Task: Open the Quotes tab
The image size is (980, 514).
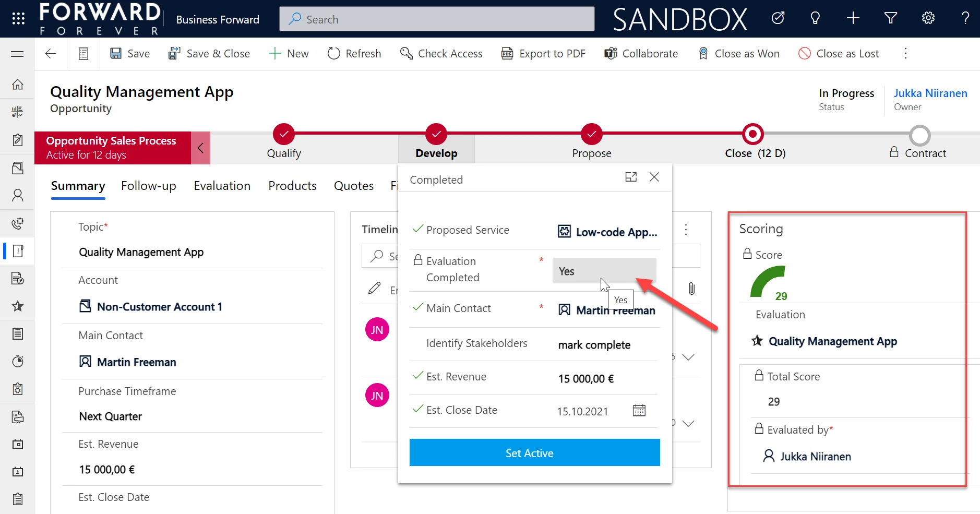Action: [x=353, y=186]
